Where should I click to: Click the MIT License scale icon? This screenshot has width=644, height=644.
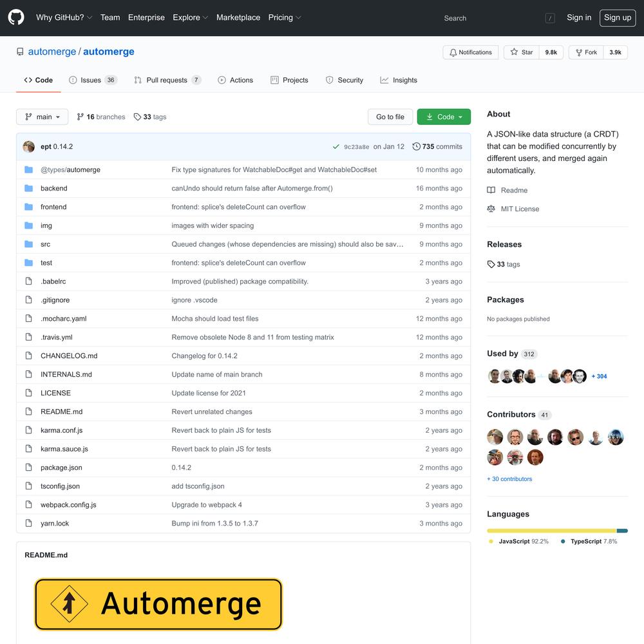(491, 209)
